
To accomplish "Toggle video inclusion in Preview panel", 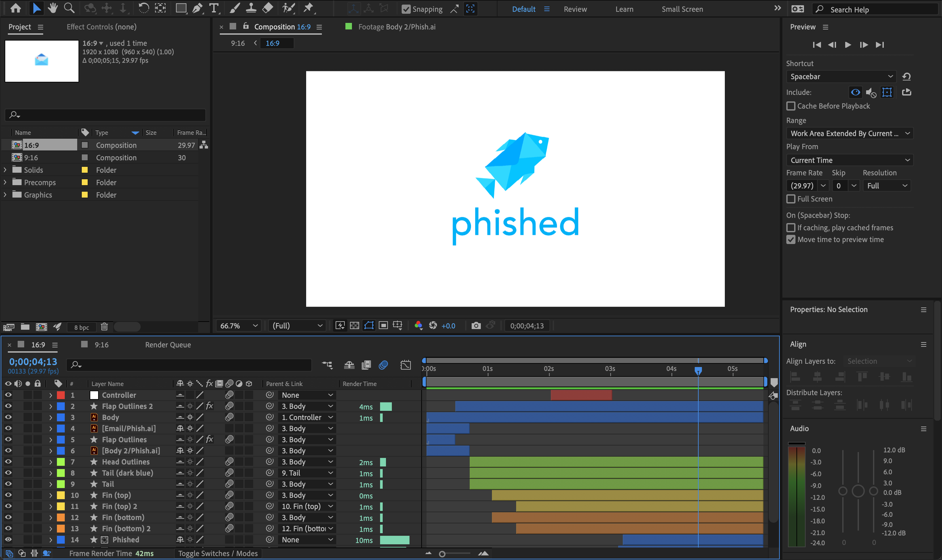I will click(855, 92).
